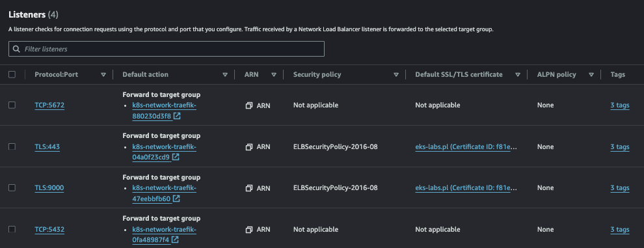
Task: Click ALPN policy 'None' in TLS:443 row
Action: click(545, 146)
